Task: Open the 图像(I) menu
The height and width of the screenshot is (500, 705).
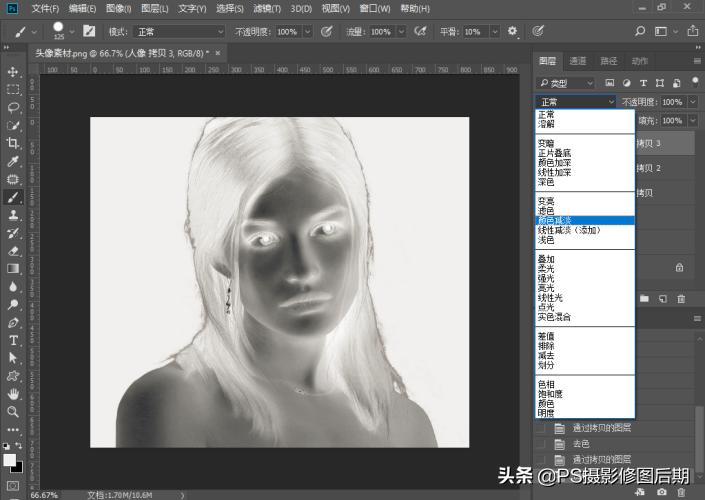Action: click(x=118, y=9)
